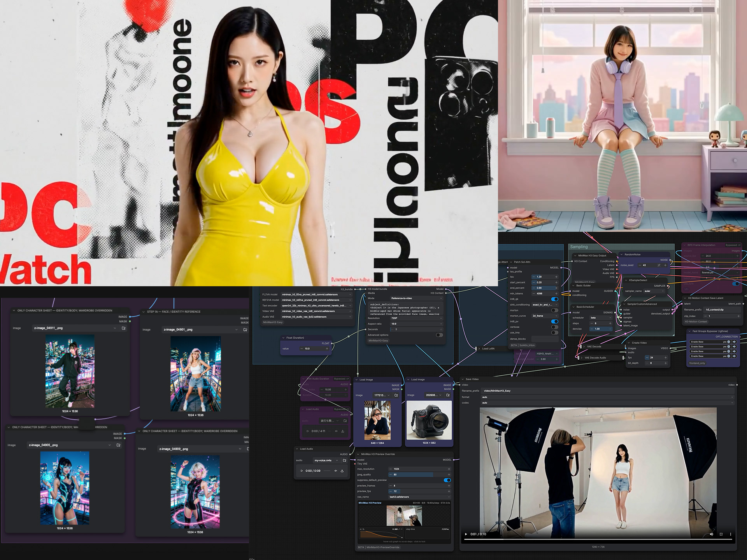The height and width of the screenshot is (560, 747).
Task: Open Aspect ratio dropdown showing 16:9
Action: (x=416, y=324)
